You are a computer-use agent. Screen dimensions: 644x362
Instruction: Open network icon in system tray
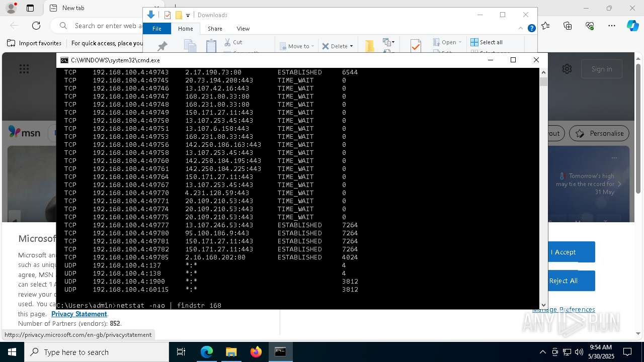point(567,352)
